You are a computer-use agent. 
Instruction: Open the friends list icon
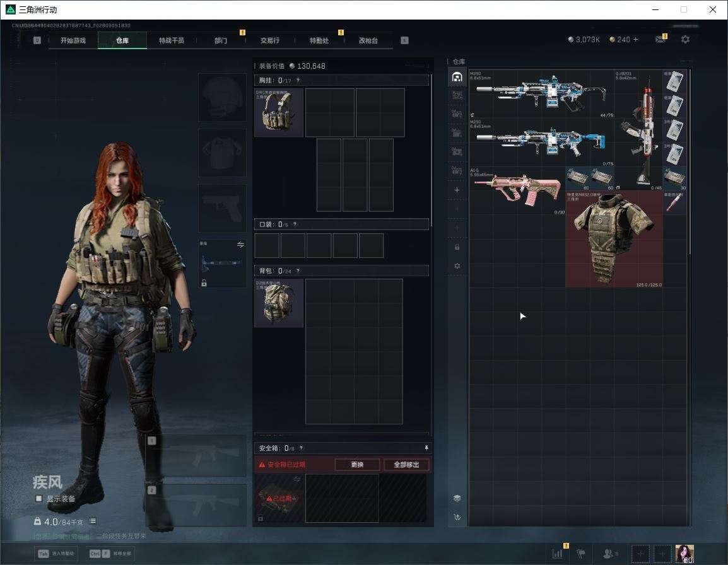click(610, 553)
